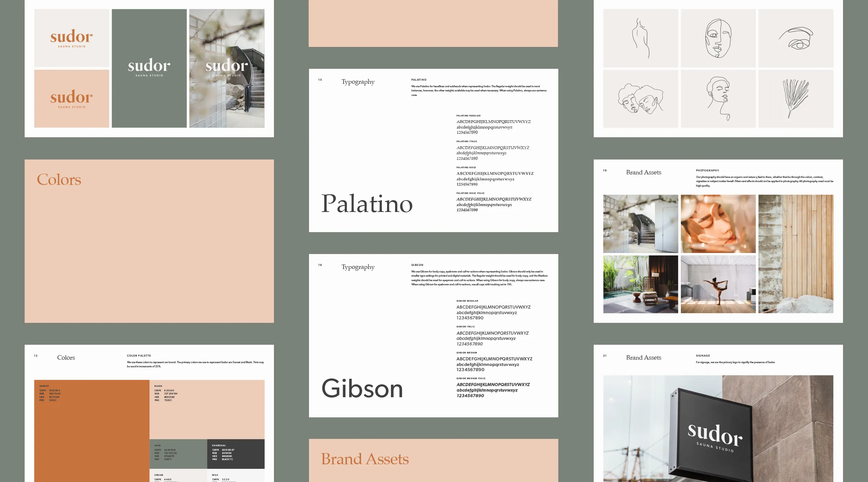The image size is (868, 482).
Task: Pick the Charcoal dark color swatch
Action: click(x=236, y=454)
